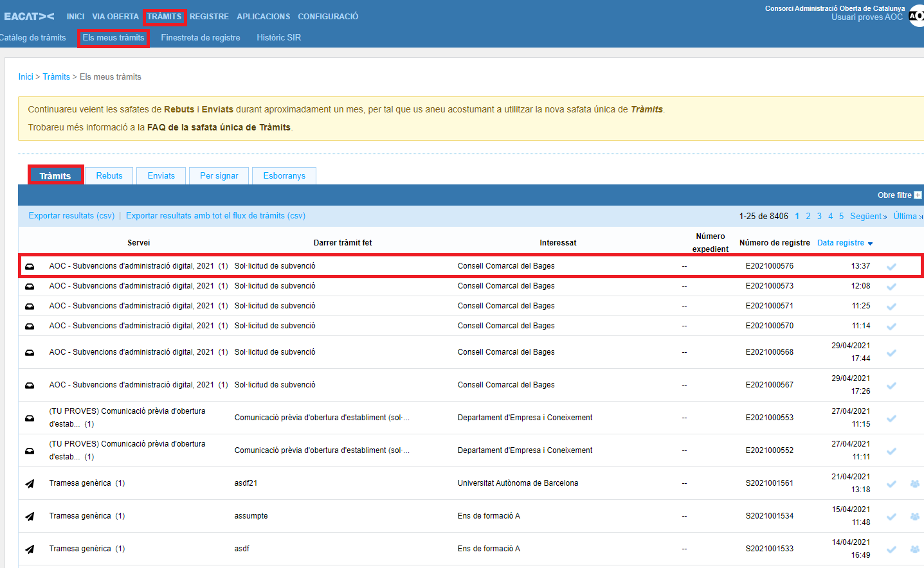Click Tràmits breadcrumb link
This screenshot has width=924, height=568.
(x=57, y=77)
